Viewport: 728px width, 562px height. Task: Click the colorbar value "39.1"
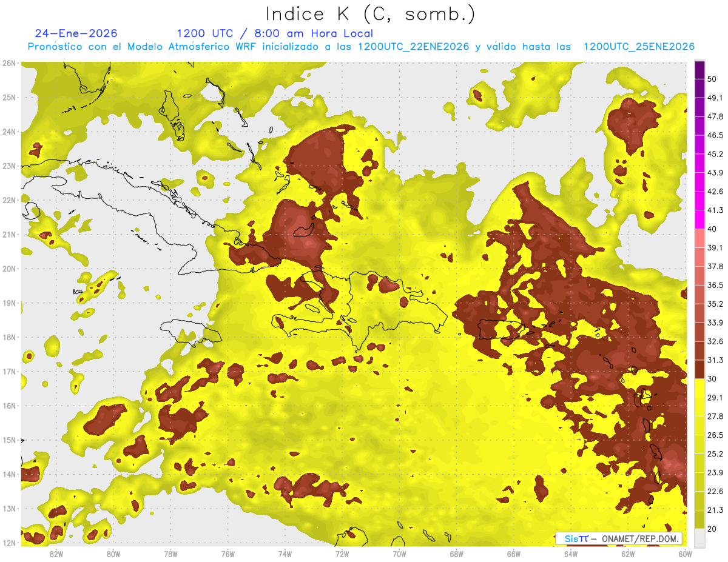click(715, 247)
